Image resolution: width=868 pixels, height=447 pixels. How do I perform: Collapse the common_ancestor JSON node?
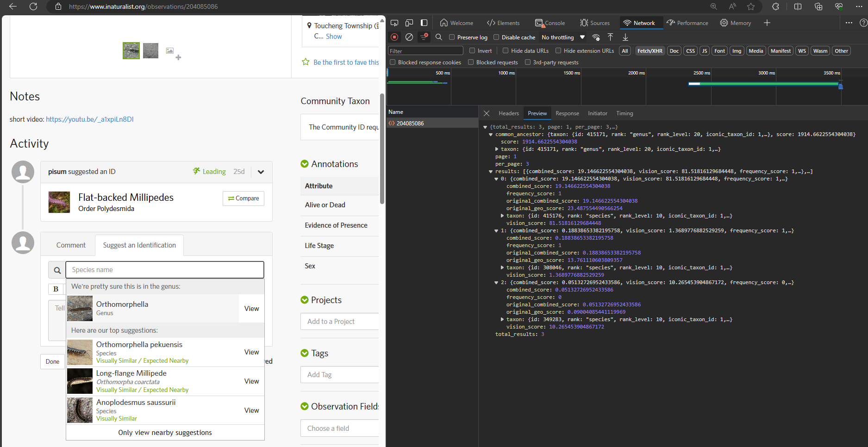[491, 135]
